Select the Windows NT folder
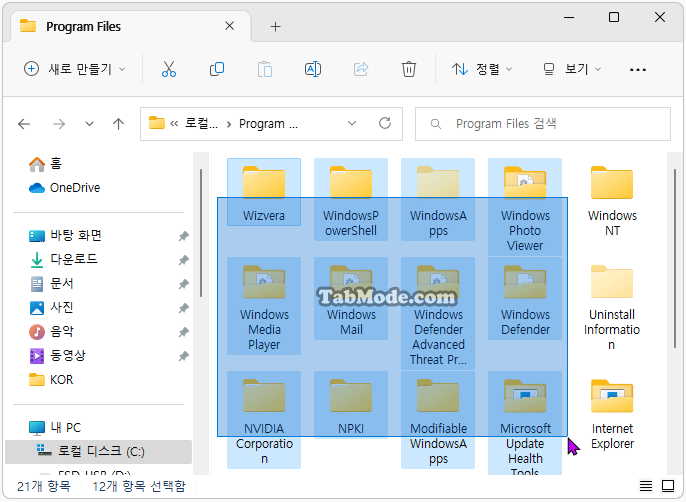 coord(612,200)
